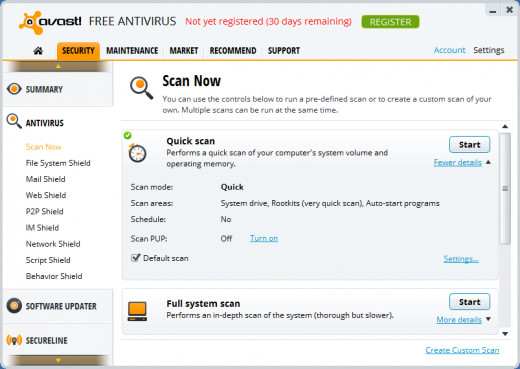This screenshot has height=369, width=520.
Task: Click the green Register button
Action: click(x=390, y=22)
